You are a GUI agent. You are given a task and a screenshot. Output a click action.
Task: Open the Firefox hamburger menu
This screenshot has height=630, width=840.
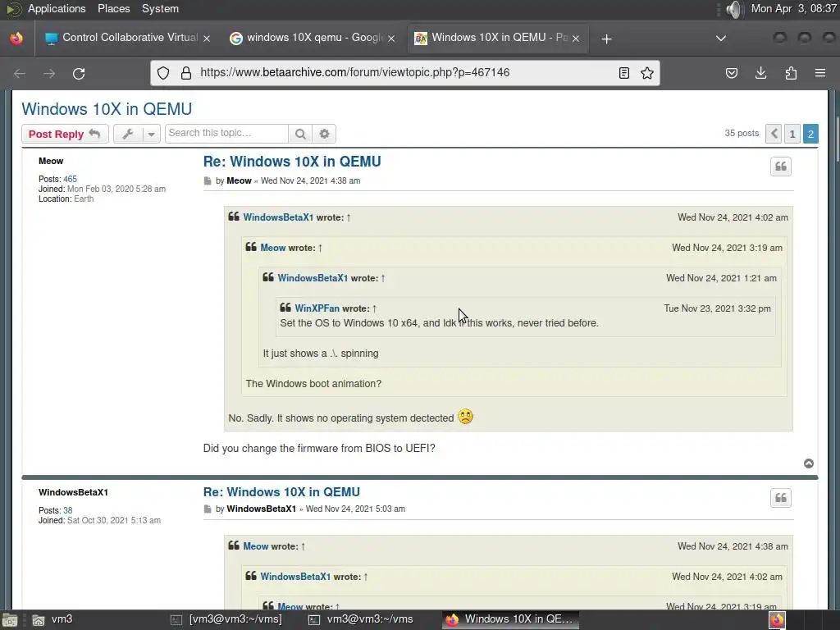coord(820,73)
